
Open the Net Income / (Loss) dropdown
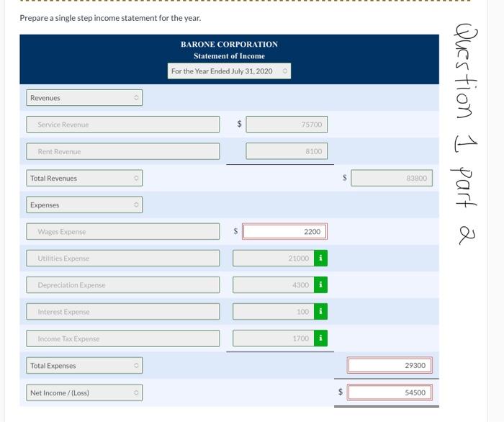pyautogui.click(x=84, y=392)
